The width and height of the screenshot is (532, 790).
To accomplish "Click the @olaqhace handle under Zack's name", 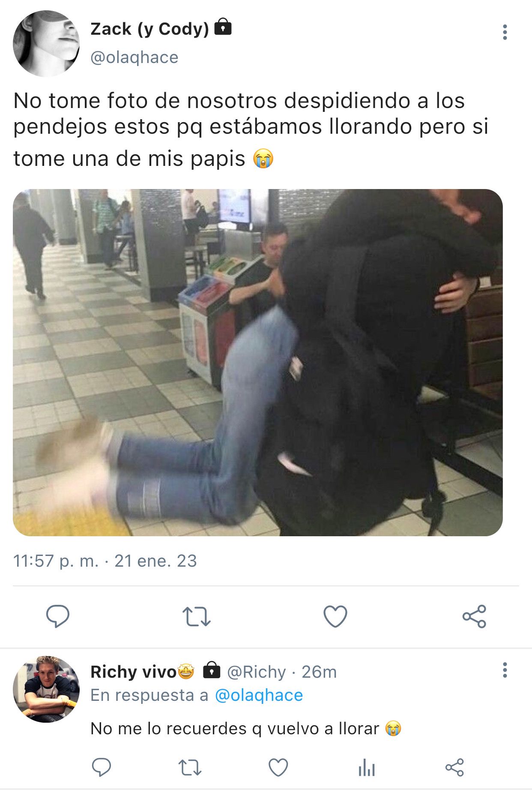I will [134, 57].
